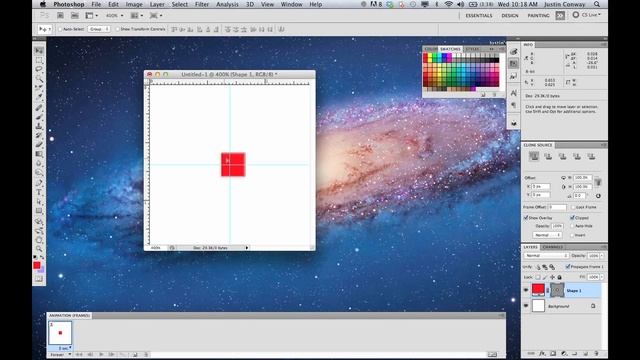Enable the Lock Frame checkbox
Image resolution: width=640 pixels, height=360 pixels.
click(573, 207)
